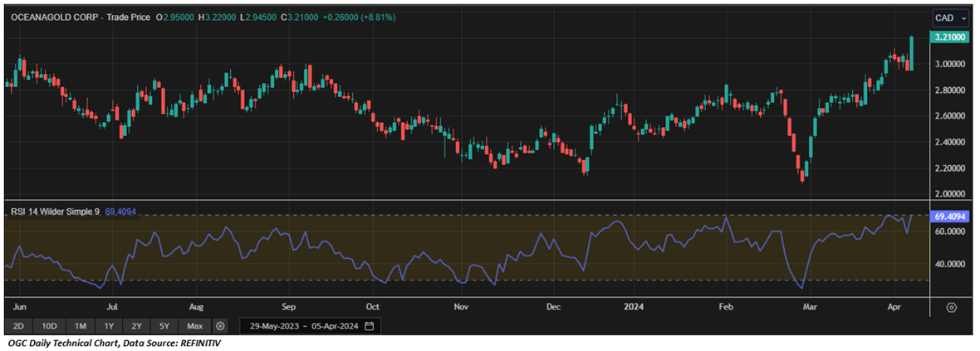The width and height of the screenshot is (980, 351).
Task: Click the calendar icon in date range field
Action: click(370, 326)
